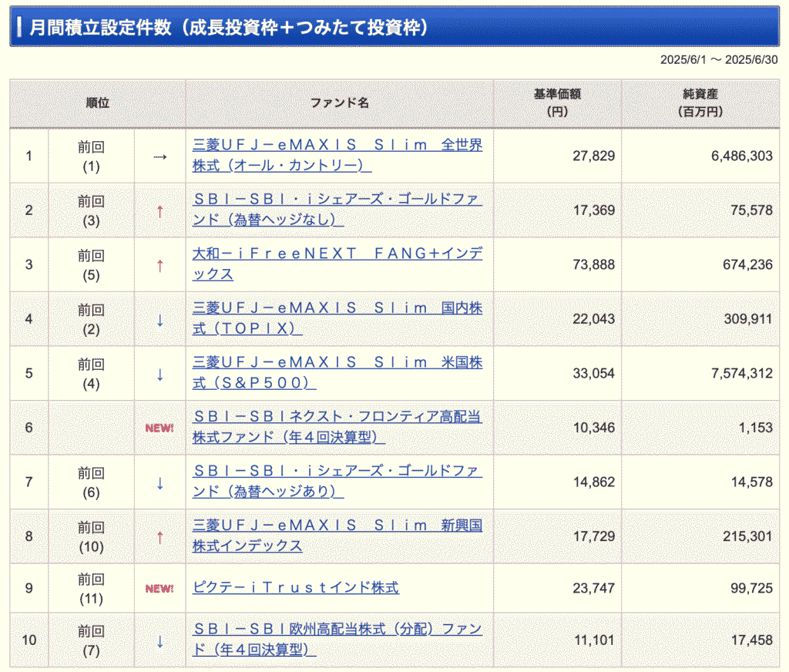This screenshot has width=789, height=672.
Task: Click the blue down arrow in rank 4 row
Action: click(x=159, y=320)
